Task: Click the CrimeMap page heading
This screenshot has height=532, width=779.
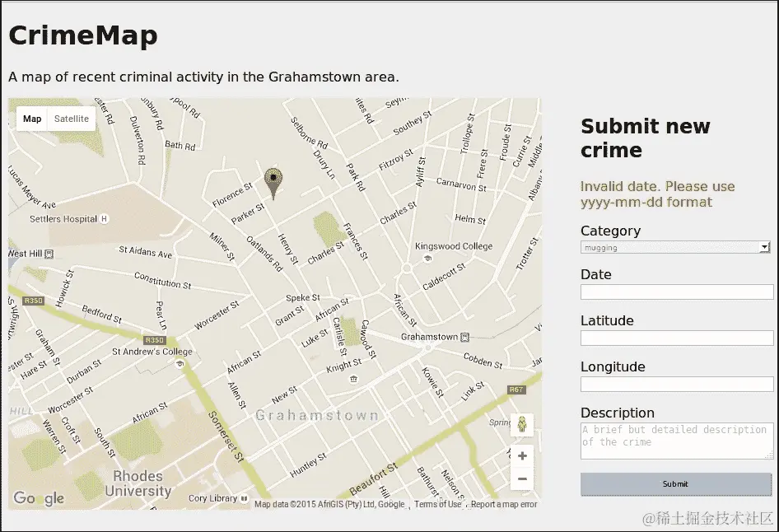Action: [83, 35]
